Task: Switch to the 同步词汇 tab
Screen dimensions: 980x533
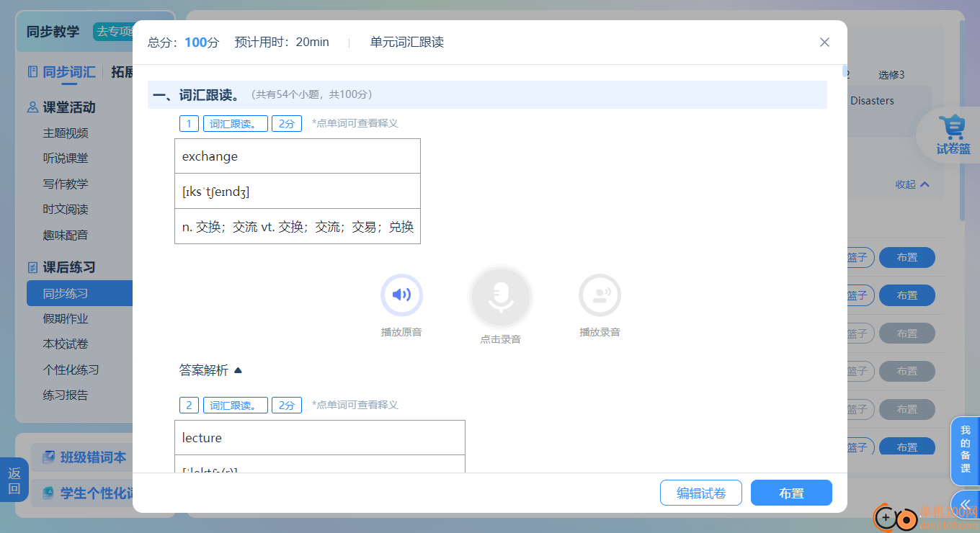Action: (x=68, y=71)
